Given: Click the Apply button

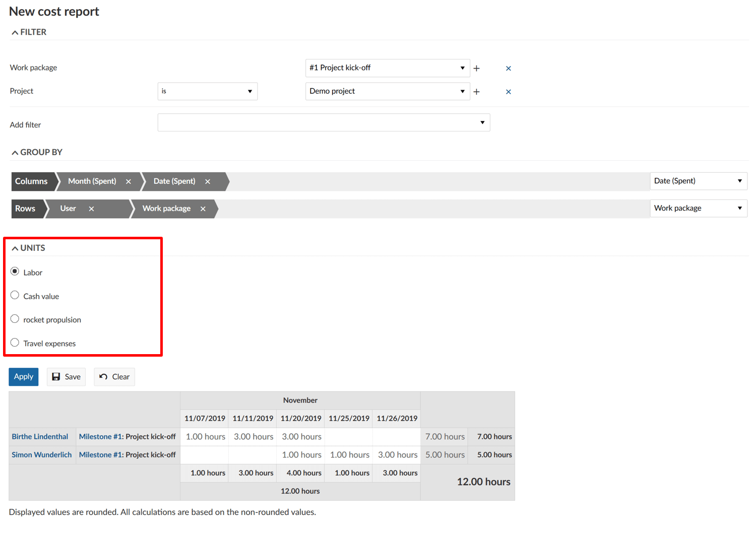Looking at the screenshot, I should coord(24,377).
